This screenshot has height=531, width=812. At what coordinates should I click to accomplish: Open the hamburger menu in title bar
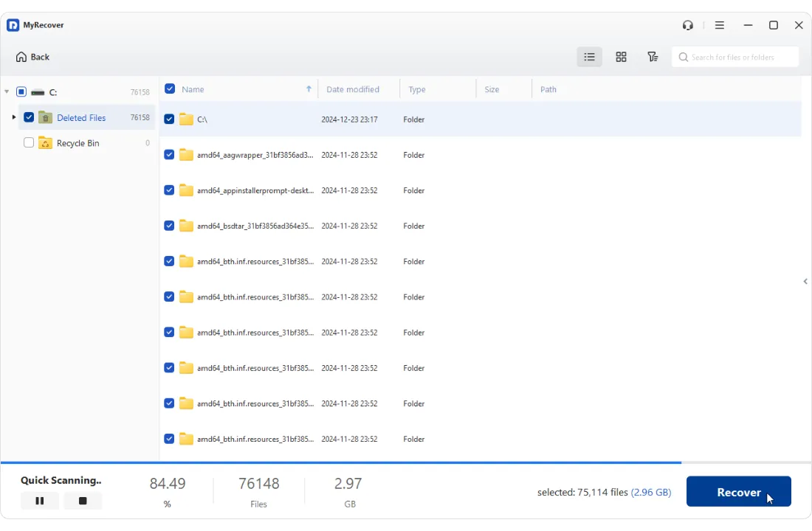720,25
